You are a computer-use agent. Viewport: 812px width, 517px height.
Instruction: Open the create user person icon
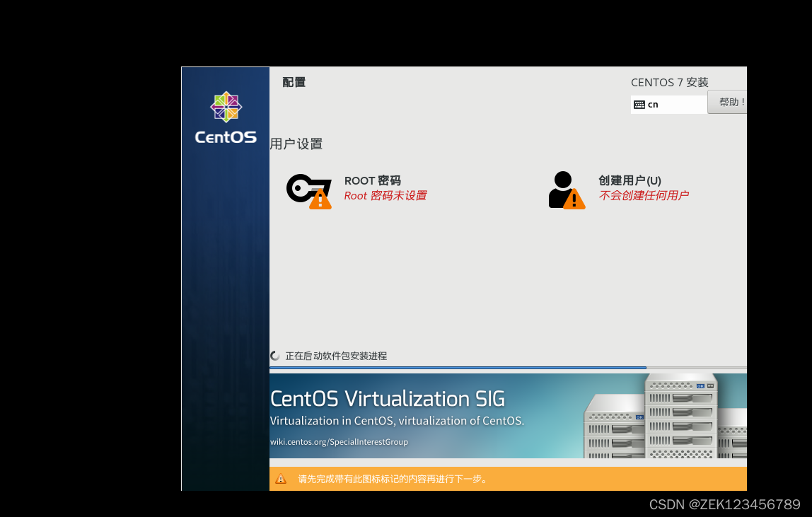[567, 190]
